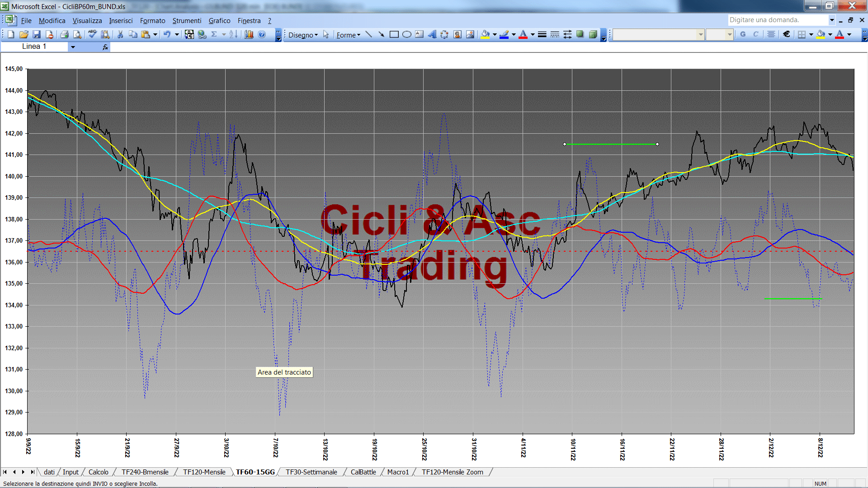Open a file with the folder icon
Viewport: 868px width, 488px height.
24,34
